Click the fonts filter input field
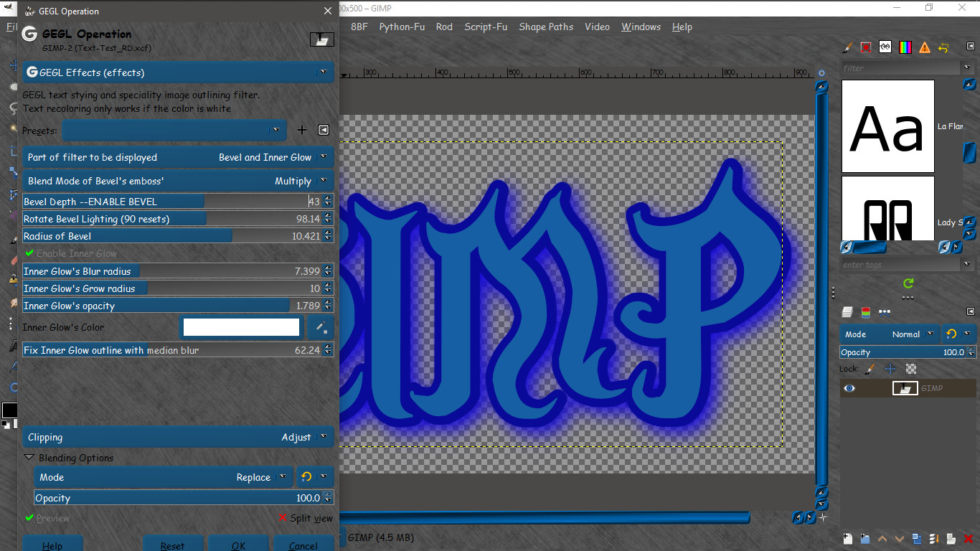This screenshot has width=980, height=551. (x=901, y=68)
